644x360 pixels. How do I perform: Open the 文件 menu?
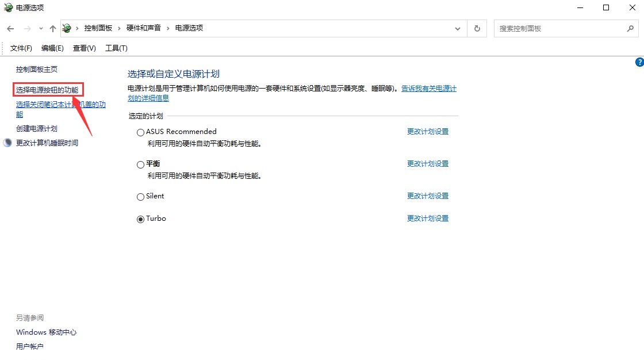(21, 48)
